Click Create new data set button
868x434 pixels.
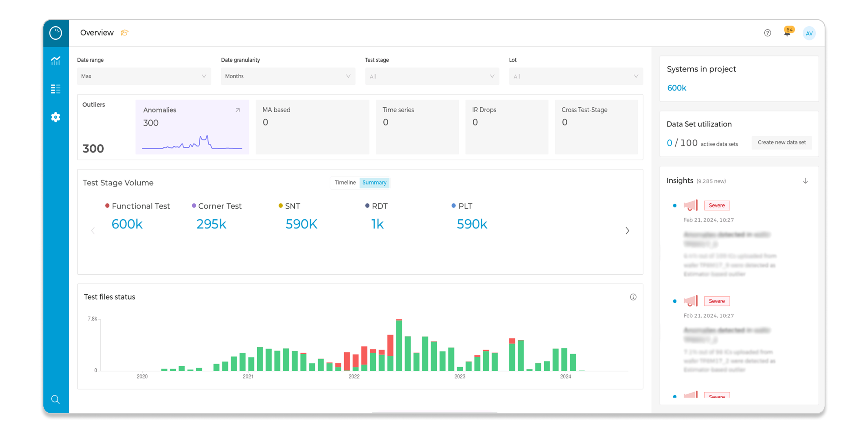coord(781,143)
